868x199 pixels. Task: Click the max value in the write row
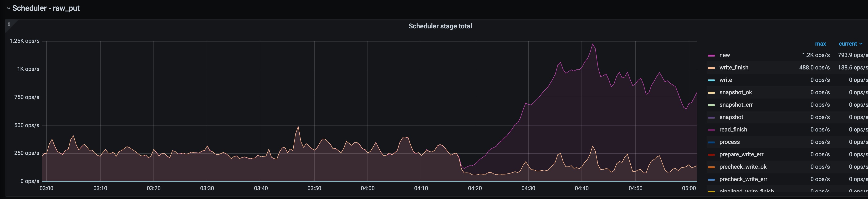tap(820, 80)
